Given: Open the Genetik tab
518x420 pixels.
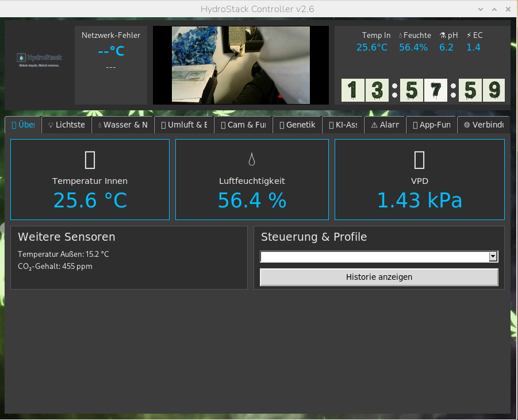Looking at the screenshot, I should point(297,125).
